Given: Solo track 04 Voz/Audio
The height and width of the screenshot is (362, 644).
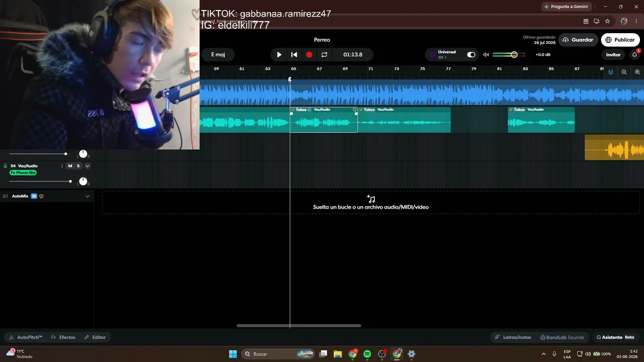Looking at the screenshot, I should coord(78,166).
